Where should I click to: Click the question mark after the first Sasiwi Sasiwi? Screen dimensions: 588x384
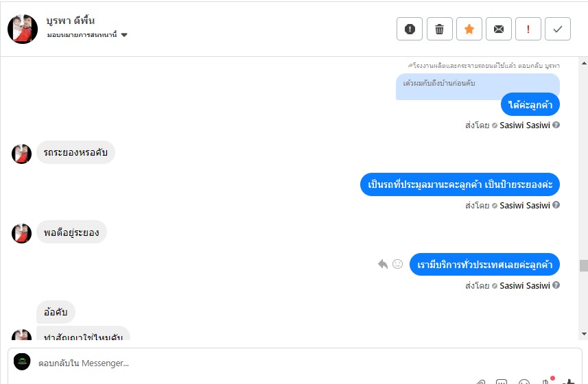coord(556,125)
